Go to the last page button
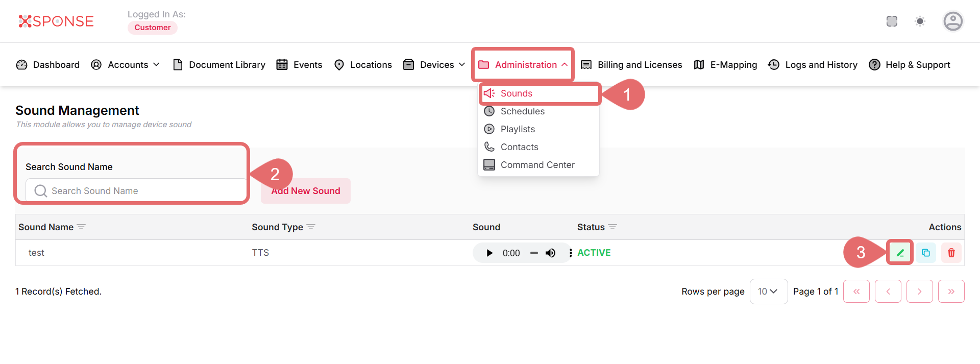The height and width of the screenshot is (364, 980). pos(951,292)
